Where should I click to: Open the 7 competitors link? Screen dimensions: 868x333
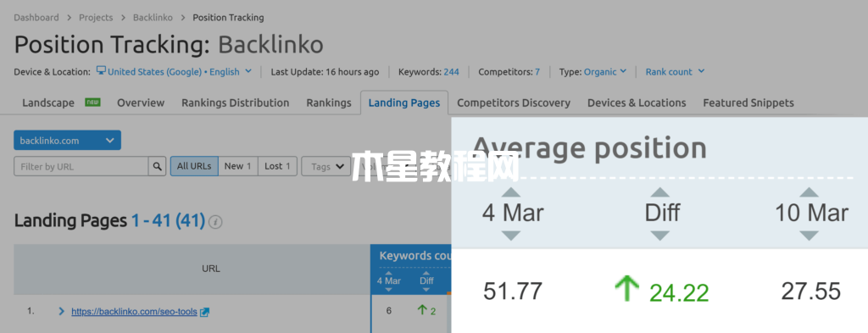[537, 71]
